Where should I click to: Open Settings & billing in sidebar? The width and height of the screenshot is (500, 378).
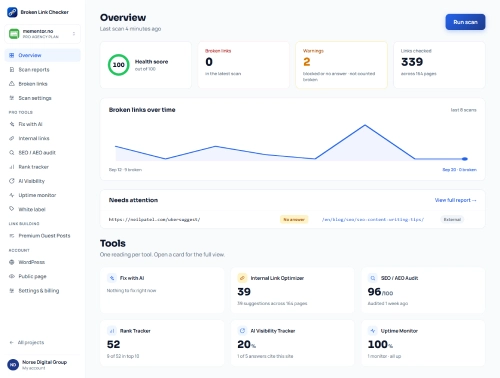42,291
